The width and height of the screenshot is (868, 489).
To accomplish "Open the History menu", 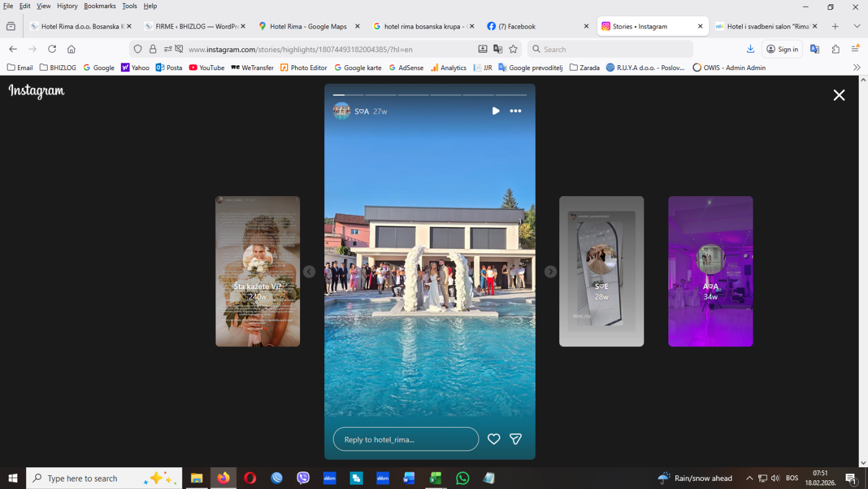I will [x=68, y=6].
